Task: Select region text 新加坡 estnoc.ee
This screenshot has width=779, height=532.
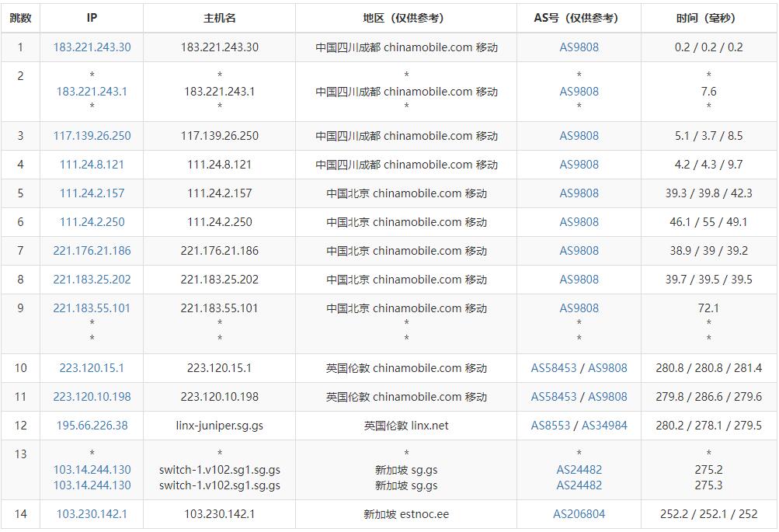Action: [406, 514]
